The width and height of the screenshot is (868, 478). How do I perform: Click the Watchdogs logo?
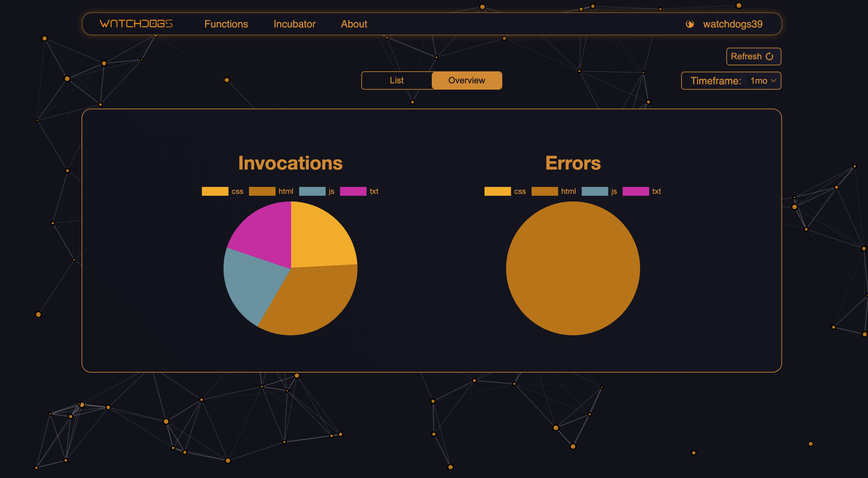[136, 24]
